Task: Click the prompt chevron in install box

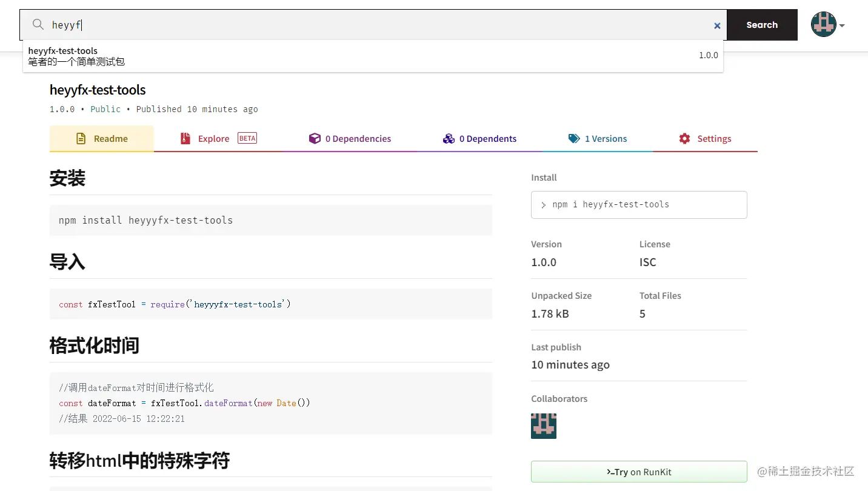Action: (x=544, y=205)
